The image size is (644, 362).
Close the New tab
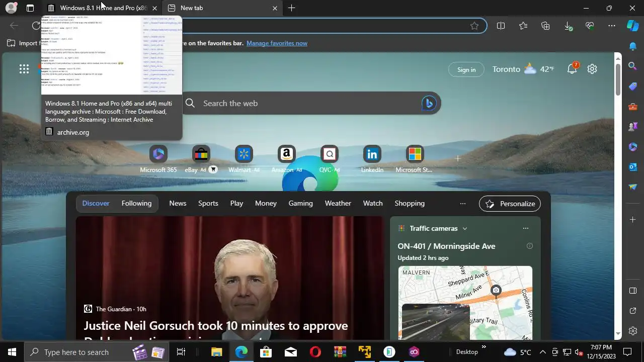[275, 8]
